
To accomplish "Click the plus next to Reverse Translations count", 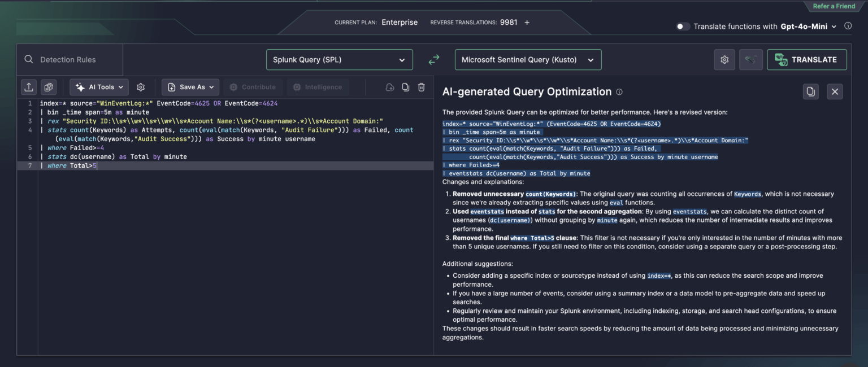I will [x=527, y=22].
